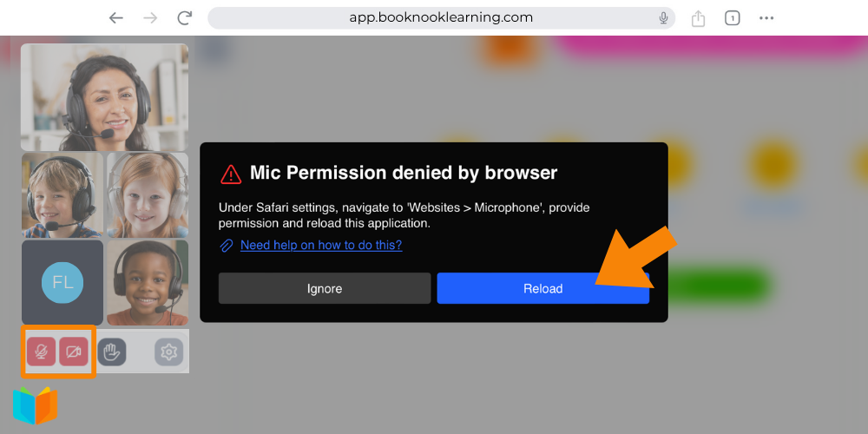Select the FL participant avatar tile
Screen dimensions: 868x434
point(62,282)
